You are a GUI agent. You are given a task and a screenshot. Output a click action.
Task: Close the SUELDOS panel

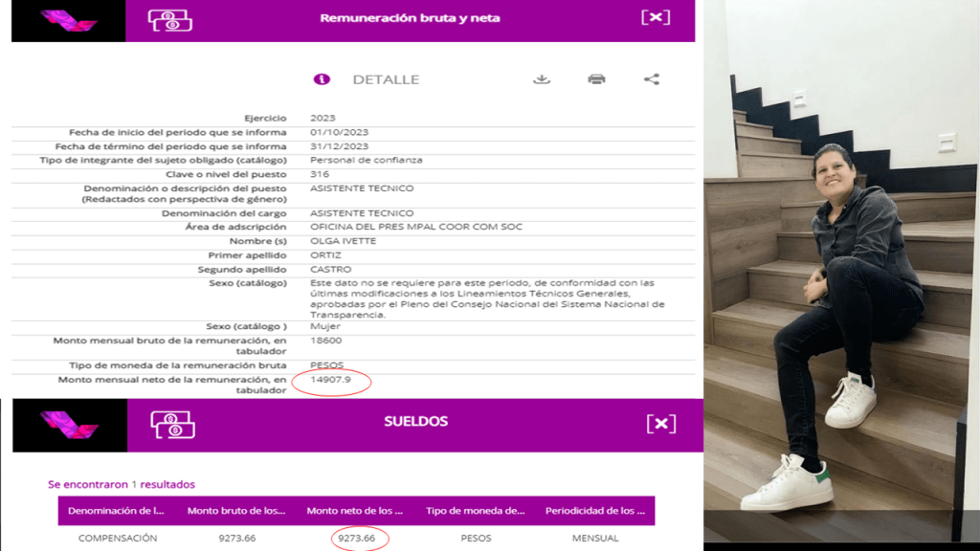pyautogui.click(x=661, y=424)
